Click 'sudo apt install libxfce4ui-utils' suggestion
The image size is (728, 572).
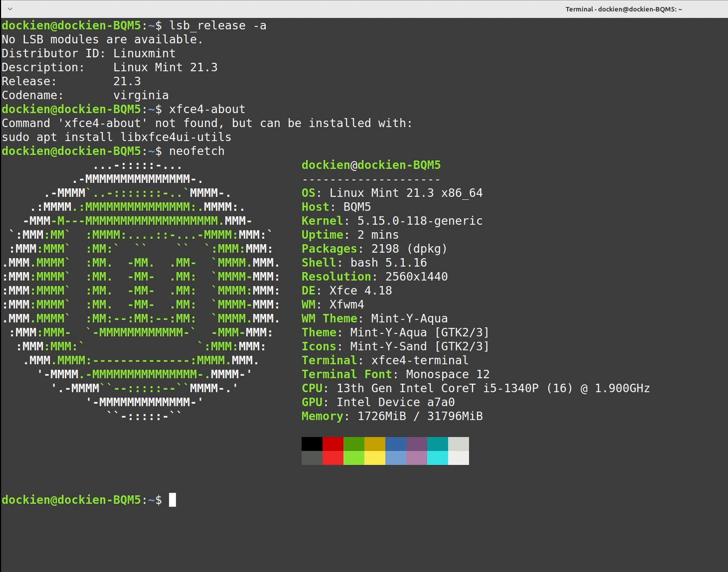pos(116,137)
